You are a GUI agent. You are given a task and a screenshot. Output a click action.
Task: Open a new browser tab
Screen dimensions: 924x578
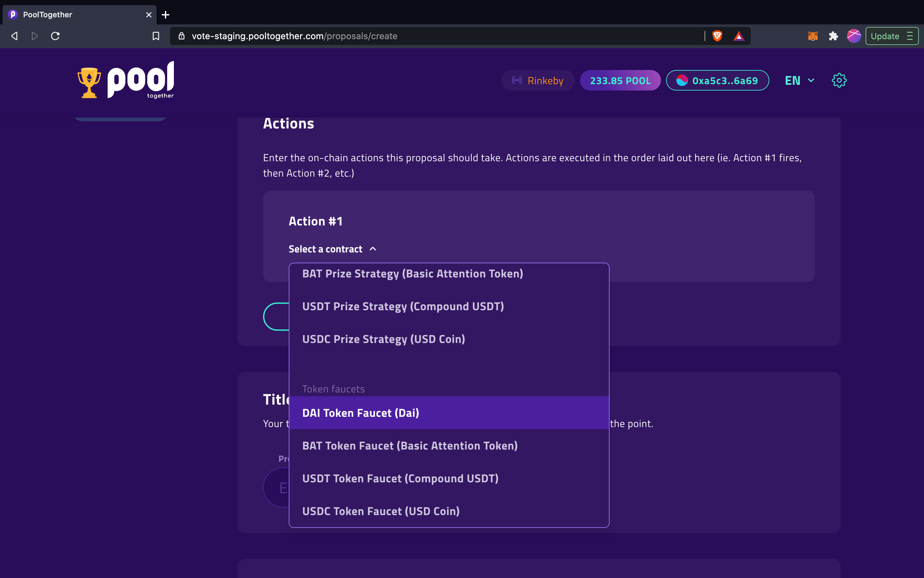pos(165,15)
